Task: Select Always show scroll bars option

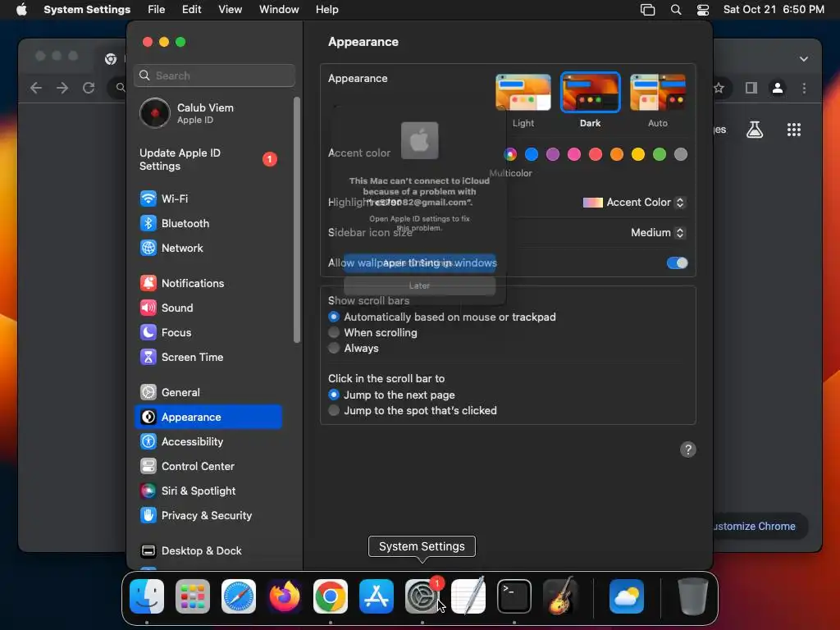Action: (334, 348)
